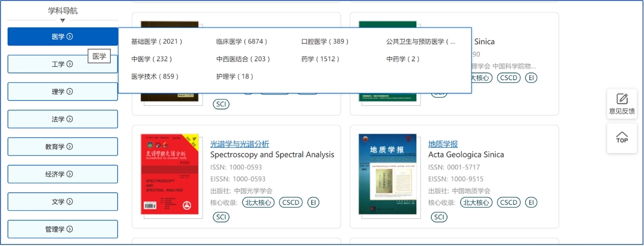Click the red 光谱学与光谱分析 cover thumbnail

[170, 174]
